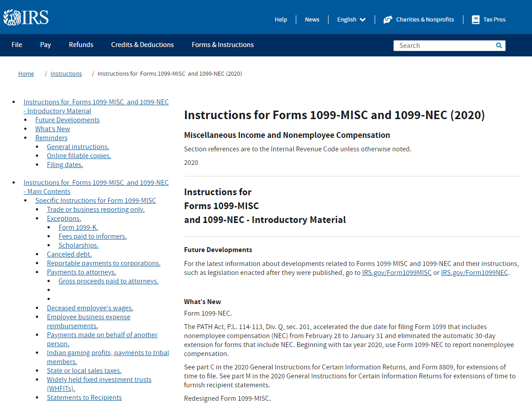
Task: Open Main Contents sidebar link
Action: point(96,187)
